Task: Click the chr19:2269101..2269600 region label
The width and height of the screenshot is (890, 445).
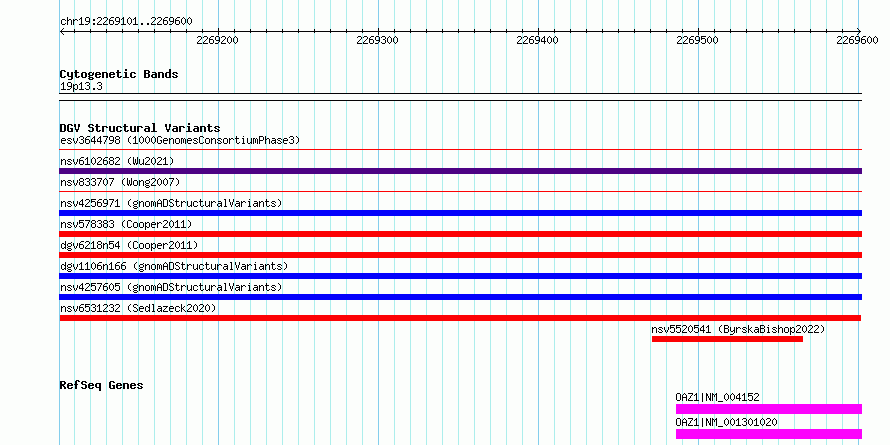Action: click(x=126, y=21)
